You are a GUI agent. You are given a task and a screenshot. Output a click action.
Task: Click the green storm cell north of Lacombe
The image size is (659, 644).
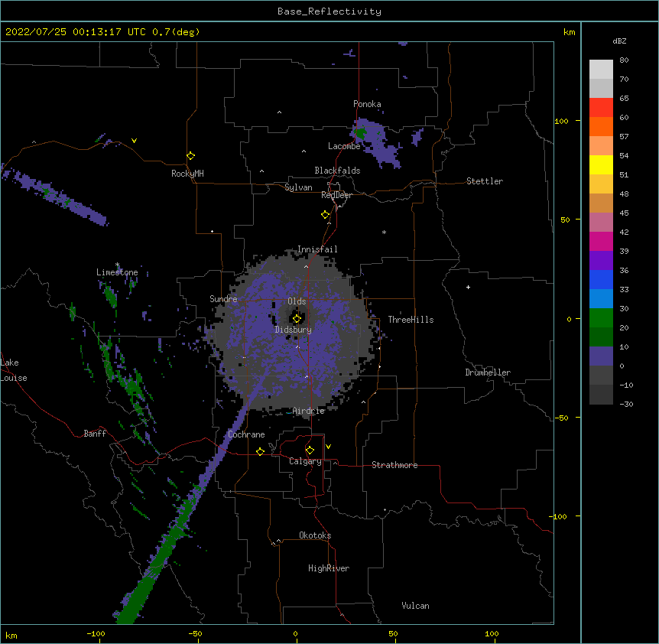click(x=360, y=133)
